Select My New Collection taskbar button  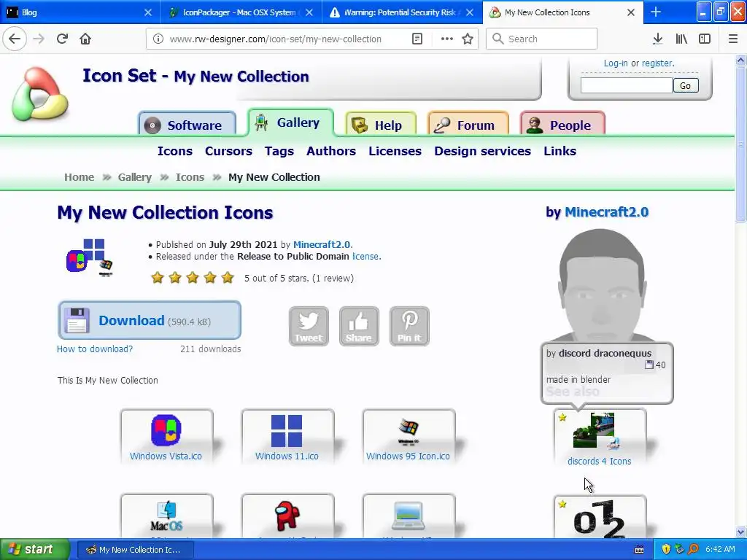(x=135, y=550)
